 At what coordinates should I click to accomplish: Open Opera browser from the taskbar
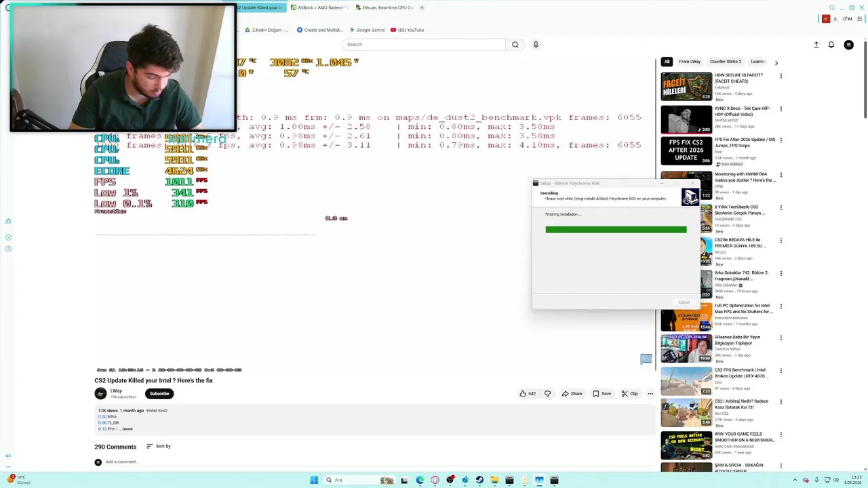(x=435, y=480)
